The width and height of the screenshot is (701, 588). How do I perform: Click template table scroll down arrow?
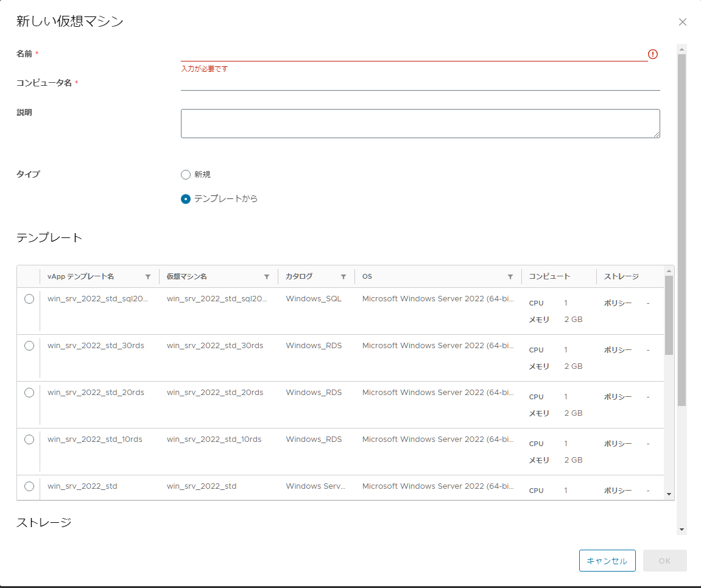click(669, 494)
